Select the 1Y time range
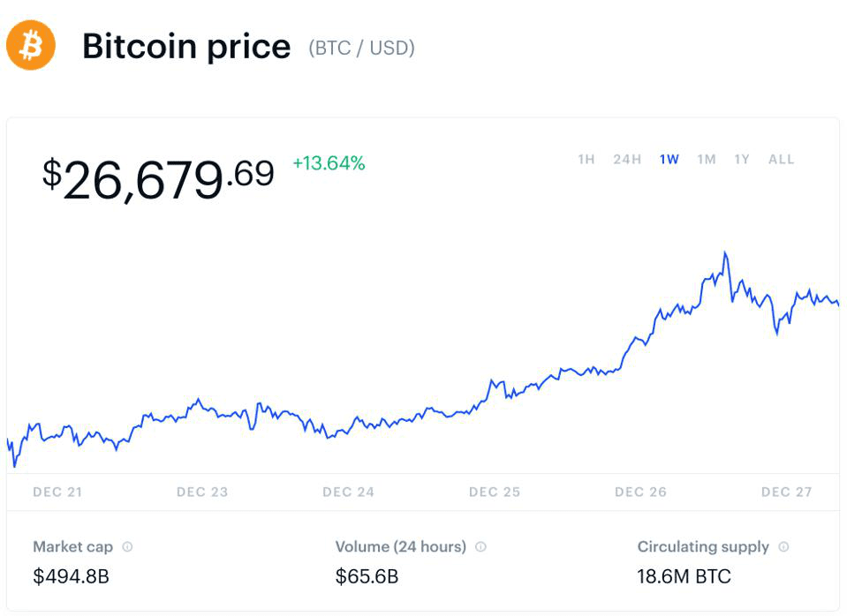This screenshot has height=616, width=847. point(742,159)
